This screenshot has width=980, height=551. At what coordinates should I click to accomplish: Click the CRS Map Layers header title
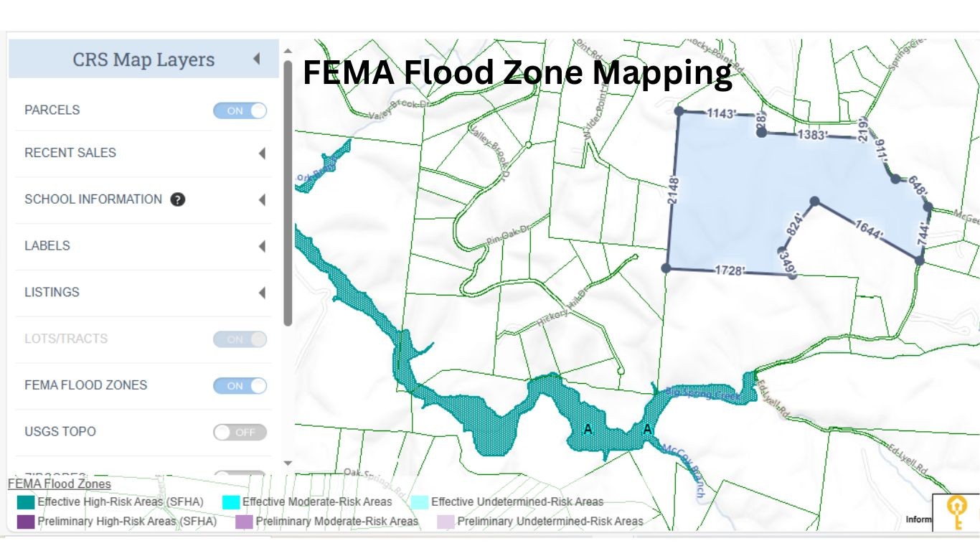[143, 60]
